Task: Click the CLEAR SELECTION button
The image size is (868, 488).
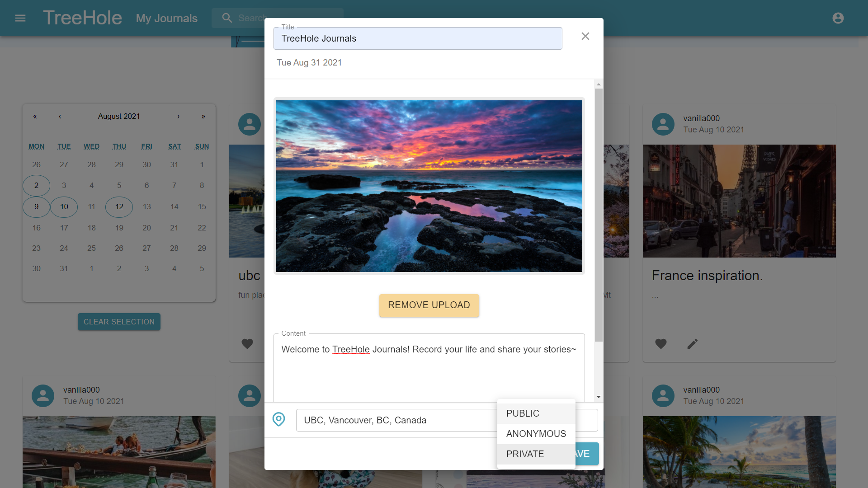Action: pyautogui.click(x=119, y=322)
